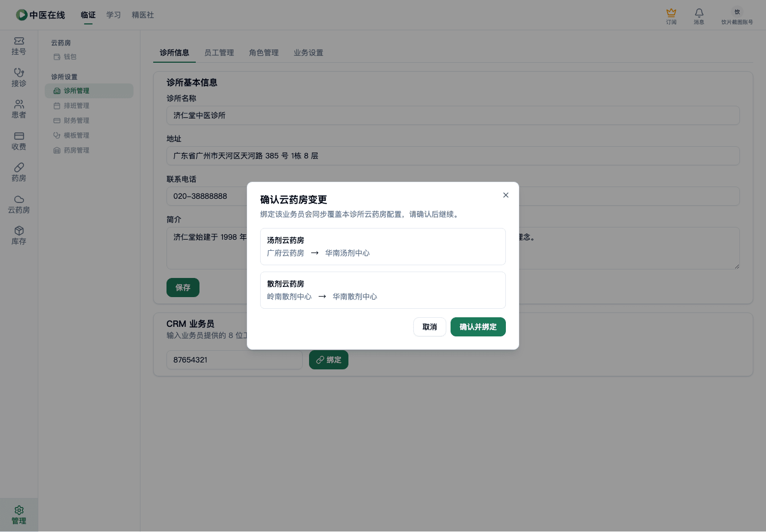This screenshot has height=532, width=766.
Task: Switch to the 学习 top tab
Action: pyautogui.click(x=114, y=15)
